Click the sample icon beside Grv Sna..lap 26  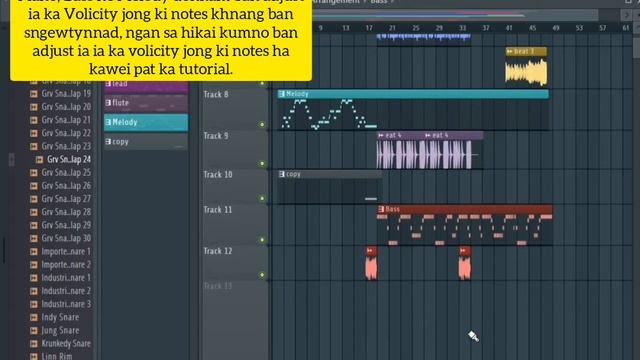(34, 186)
